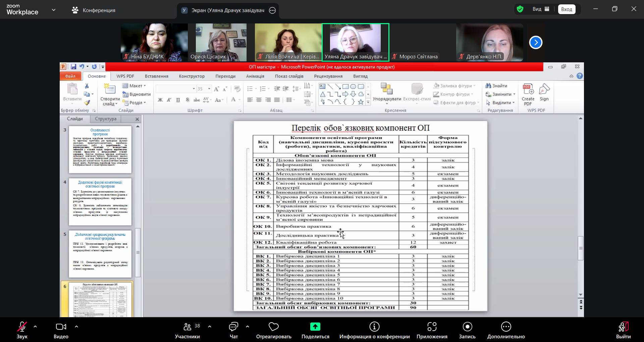Expand the Zoom Workplace dropdown chevron

click(x=54, y=10)
